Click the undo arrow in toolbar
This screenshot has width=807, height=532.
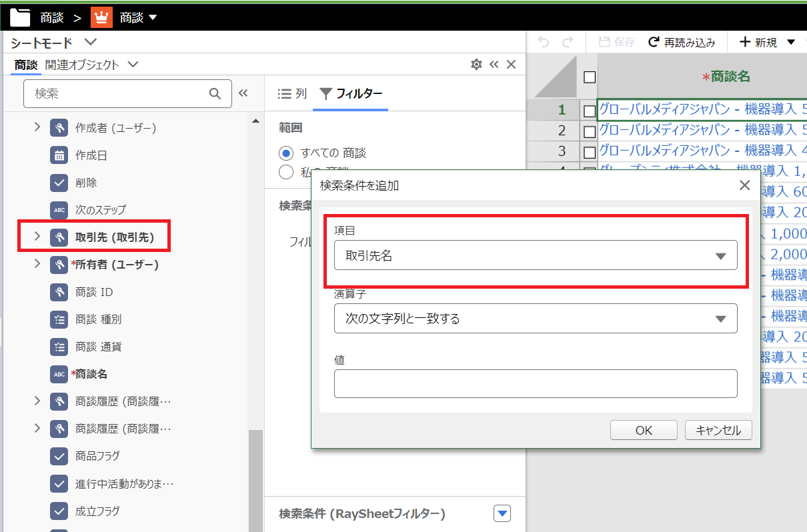pos(544,43)
